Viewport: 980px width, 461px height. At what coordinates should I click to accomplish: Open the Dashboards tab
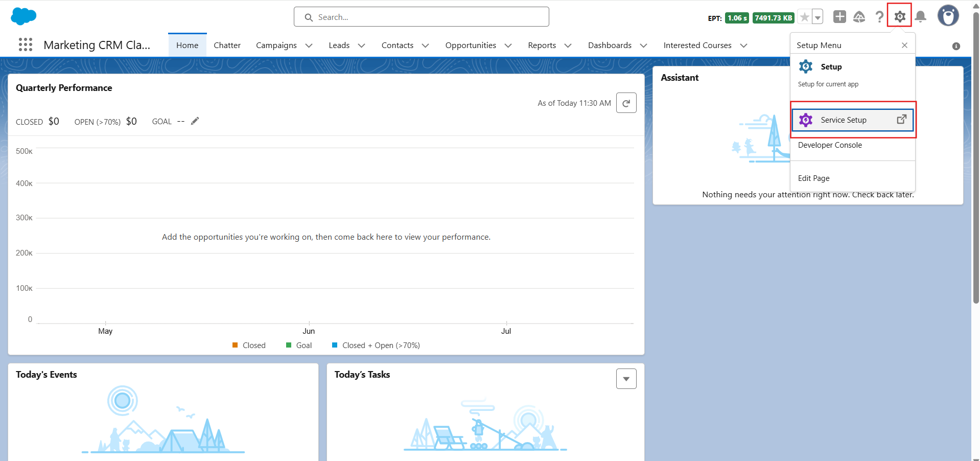pos(610,45)
